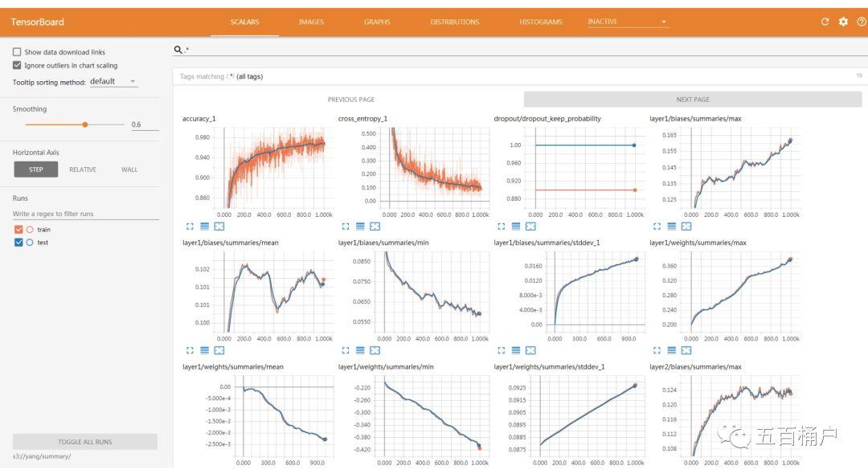Open the help question mark icon
Image resolution: width=868 pixels, height=474 pixels.
862,22
